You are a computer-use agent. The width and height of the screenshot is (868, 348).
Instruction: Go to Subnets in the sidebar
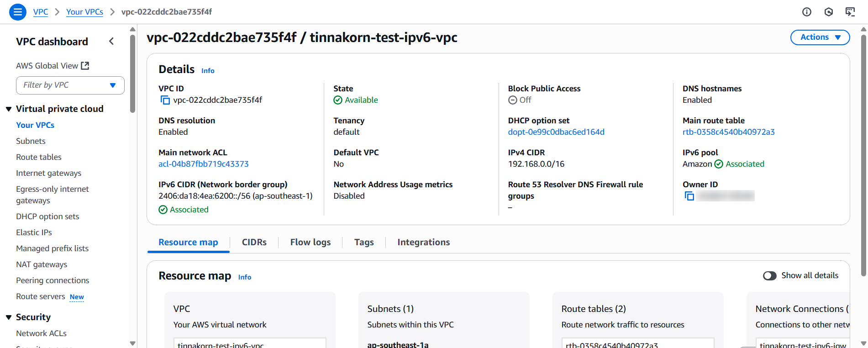point(31,141)
